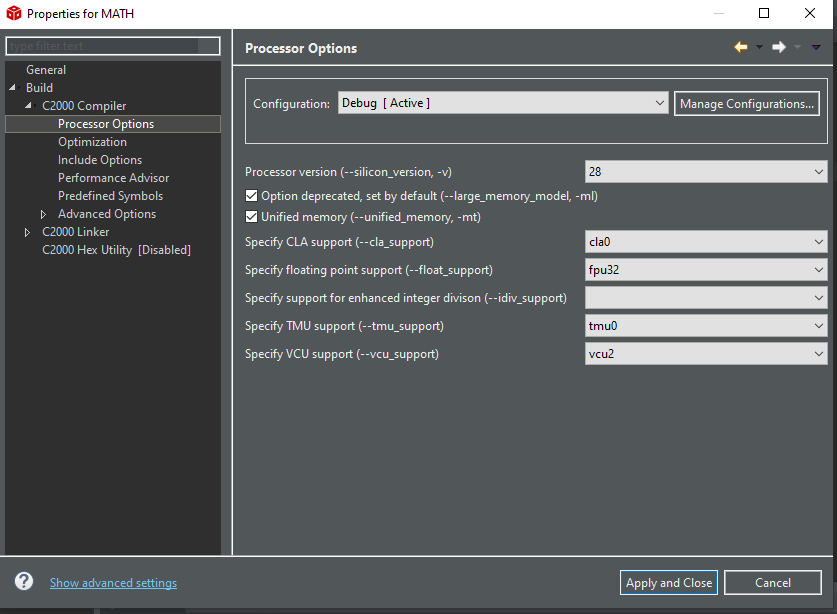Open the Processor version dropdown
The width and height of the screenshot is (837, 614).
click(x=706, y=172)
